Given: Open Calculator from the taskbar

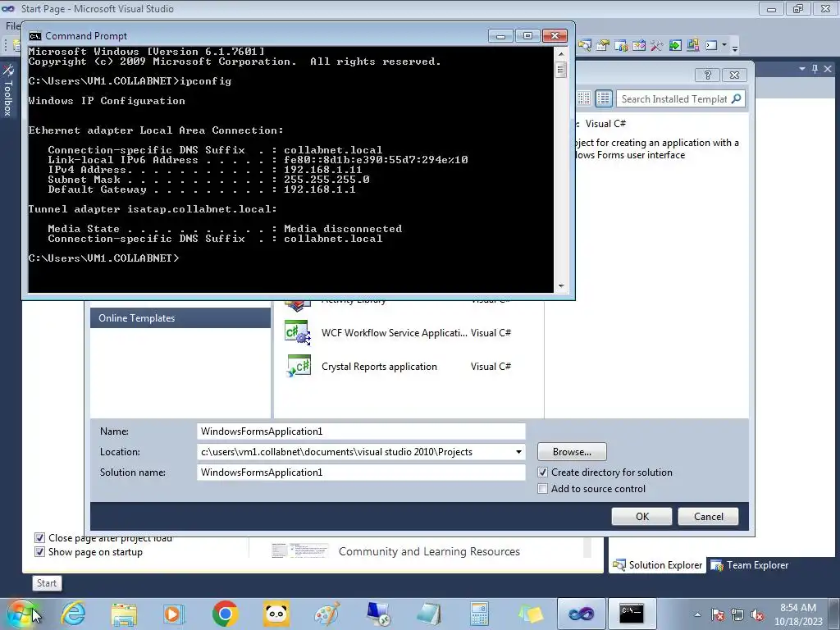Looking at the screenshot, I should tap(479, 614).
